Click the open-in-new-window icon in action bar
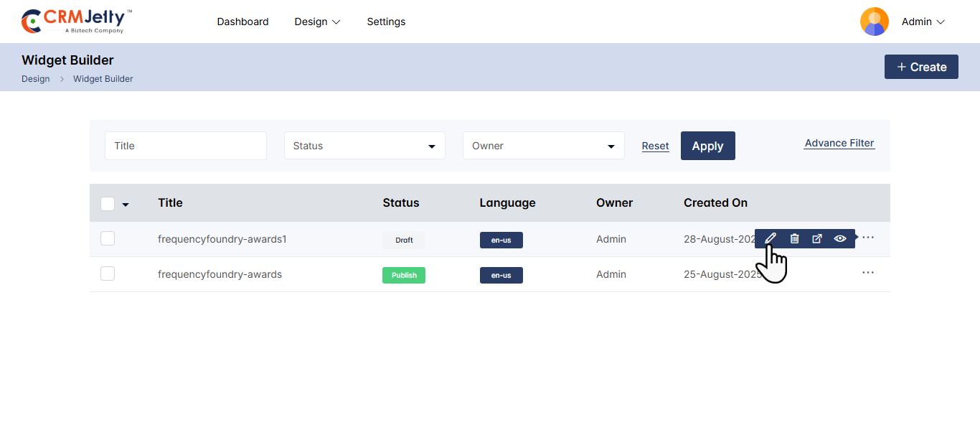 pos(816,238)
